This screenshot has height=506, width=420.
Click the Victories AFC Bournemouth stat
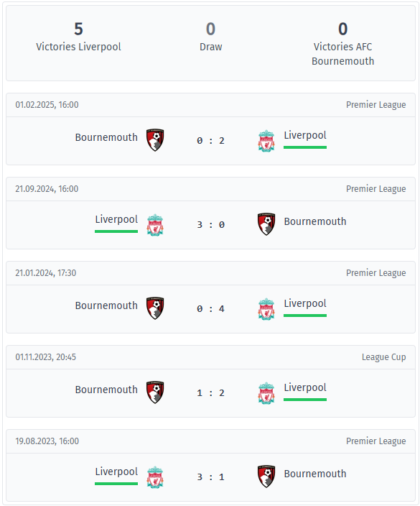pos(342,44)
